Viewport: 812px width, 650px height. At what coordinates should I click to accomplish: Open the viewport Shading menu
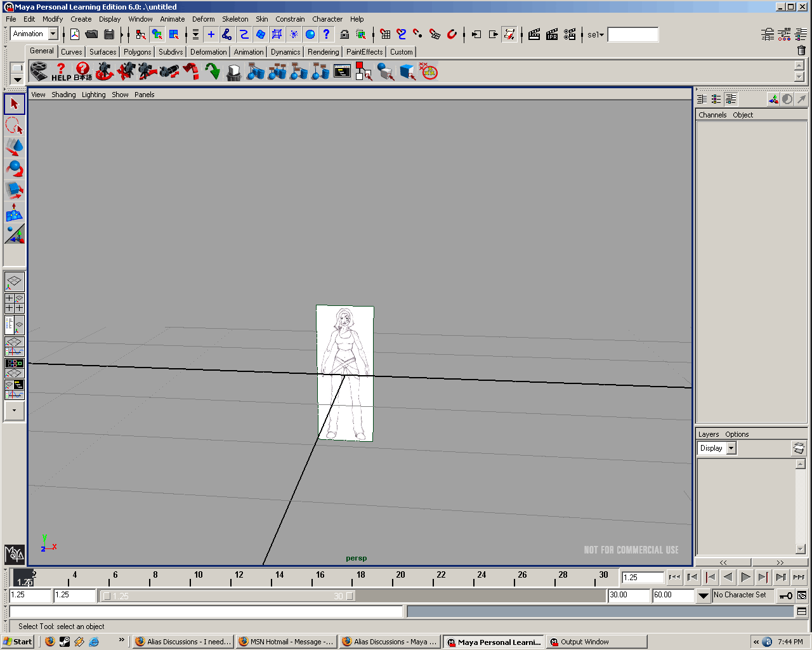pyautogui.click(x=63, y=95)
